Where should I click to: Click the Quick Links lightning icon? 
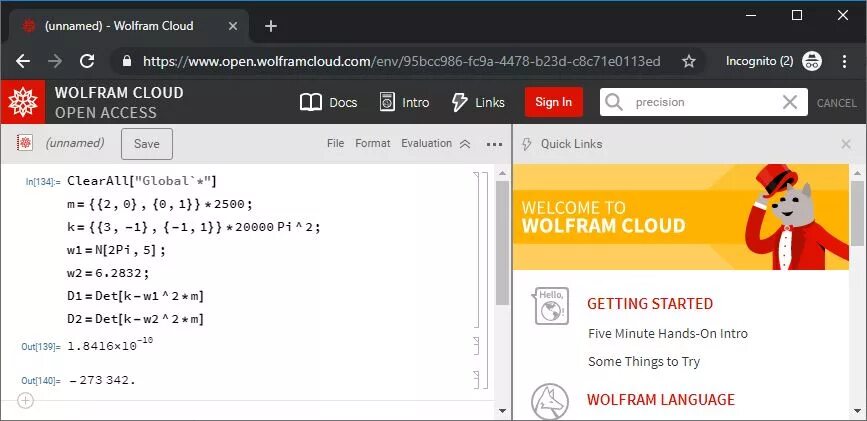[x=526, y=144]
